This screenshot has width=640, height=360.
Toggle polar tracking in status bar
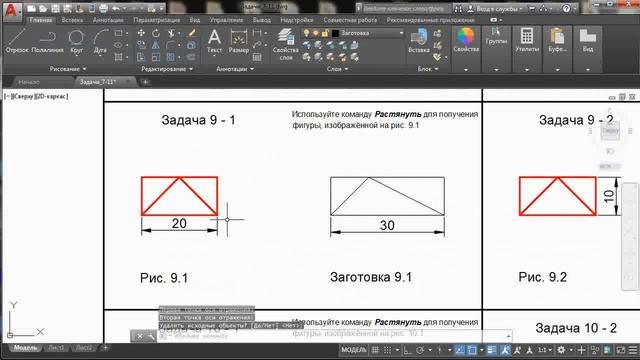420,350
